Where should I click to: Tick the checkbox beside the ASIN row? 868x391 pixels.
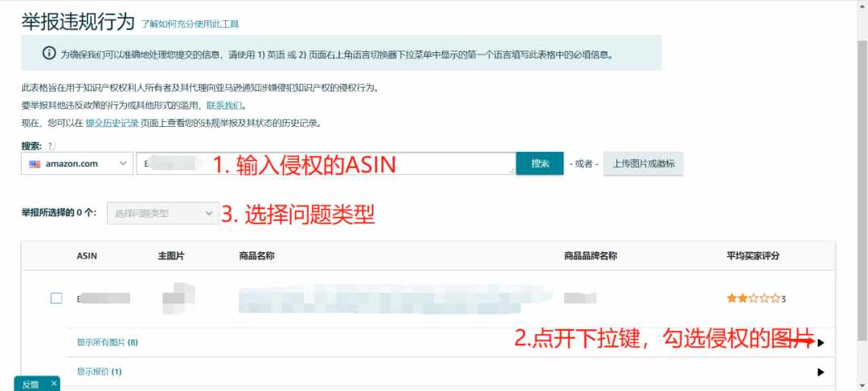click(x=56, y=298)
